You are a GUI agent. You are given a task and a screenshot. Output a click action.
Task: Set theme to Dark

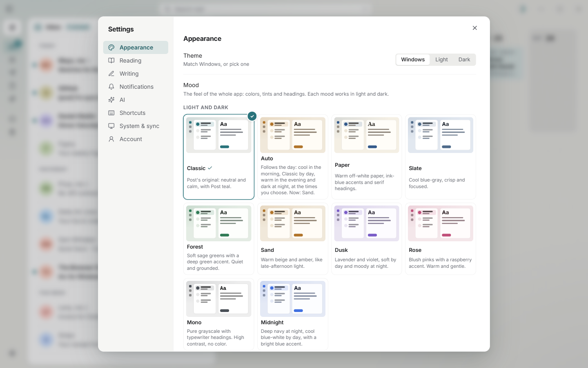tap(464, 60)
